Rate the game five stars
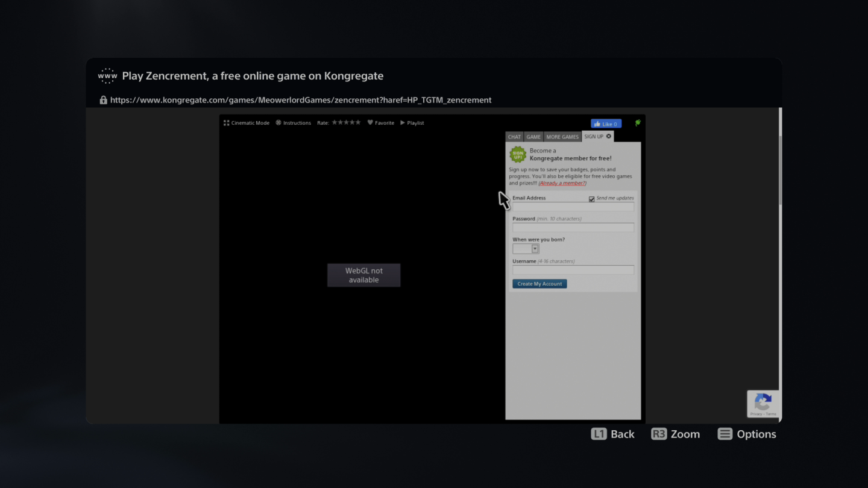The height and width of the screenshot is (488, 868). coord(359,122)
